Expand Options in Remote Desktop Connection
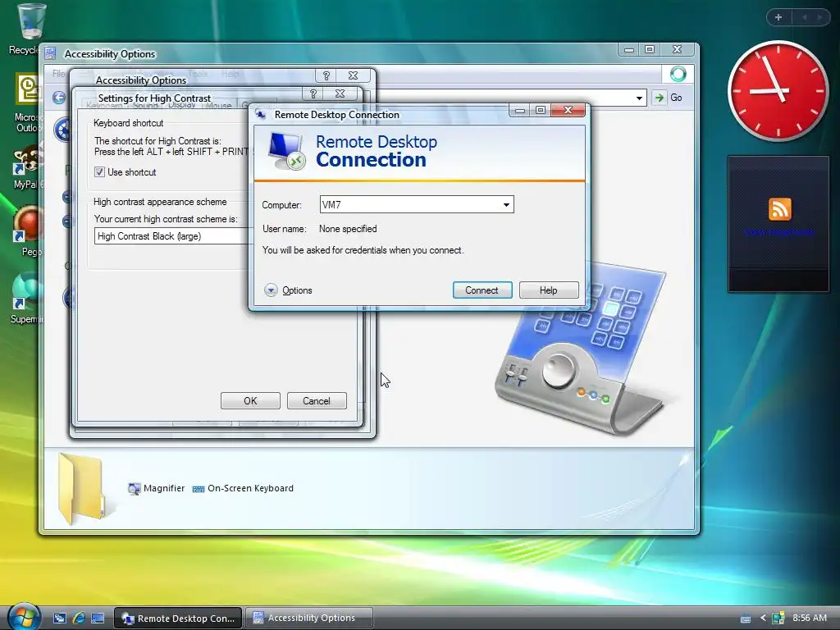This screenshot has width=840, height=630. (288, 290)
